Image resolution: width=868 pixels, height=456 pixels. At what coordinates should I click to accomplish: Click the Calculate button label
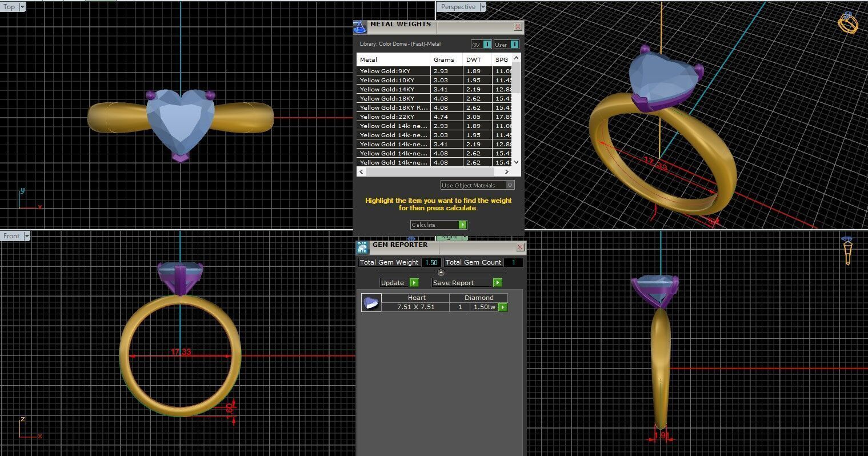pos(423,225)
